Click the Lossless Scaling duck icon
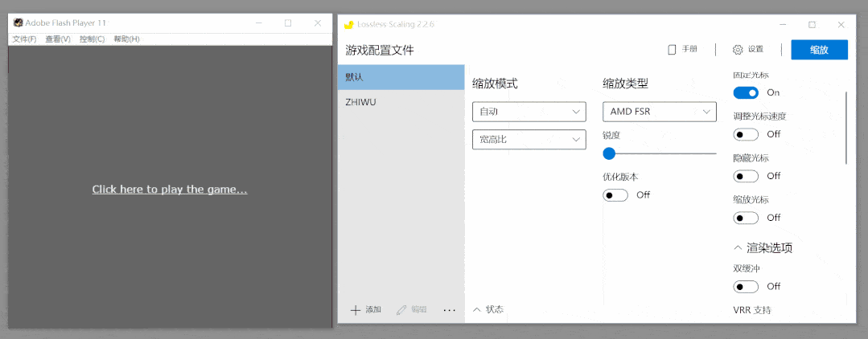This screenshot has width=868, height=339. (349, 25)
